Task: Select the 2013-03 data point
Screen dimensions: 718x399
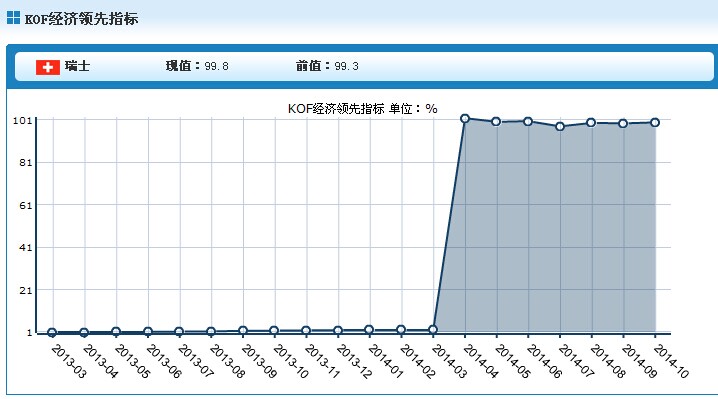Action: click(52, 333)
